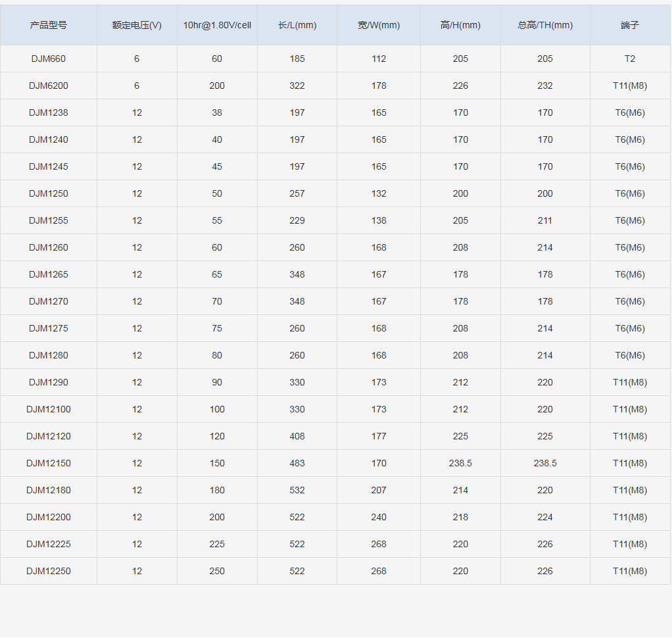Select the DJM660 model cell
The image size is (672, 638).
tap(49, 59)
